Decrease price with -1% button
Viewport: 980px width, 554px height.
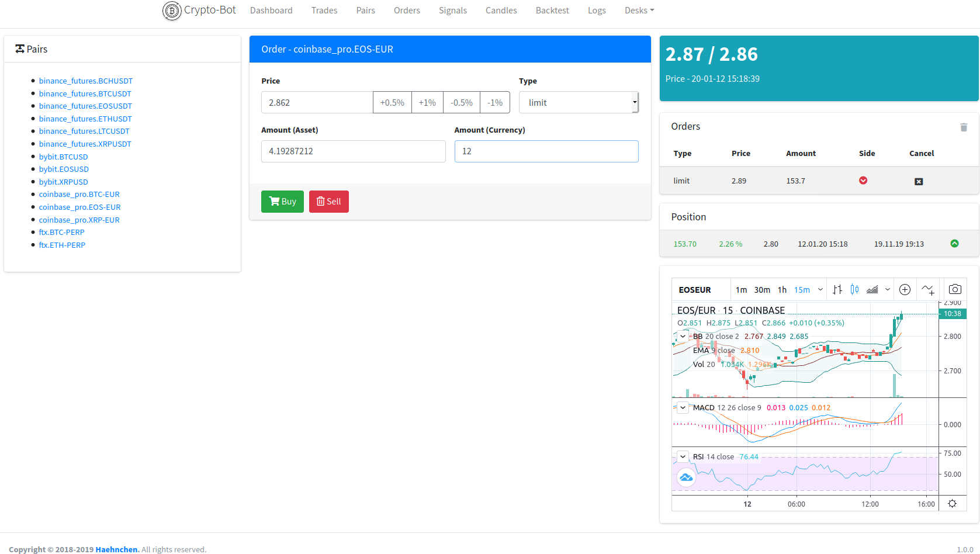coord(495,103)
